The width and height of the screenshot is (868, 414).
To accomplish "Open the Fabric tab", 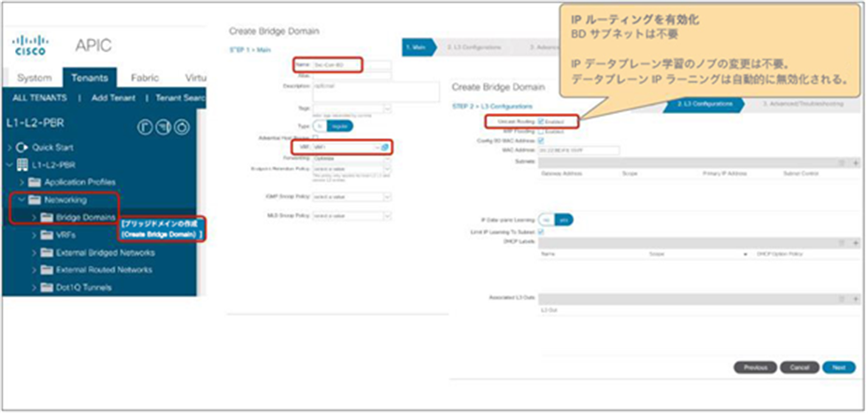I will 145,79.
